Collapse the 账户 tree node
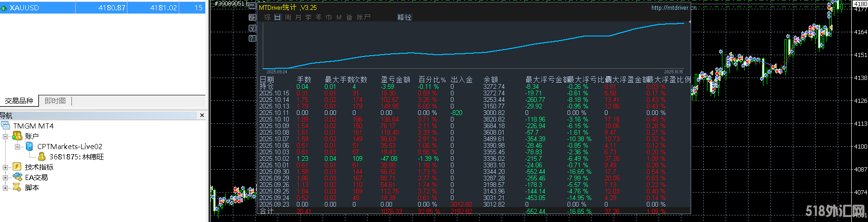The width and height of the screenshot is (868, 222). coord(6,136)
